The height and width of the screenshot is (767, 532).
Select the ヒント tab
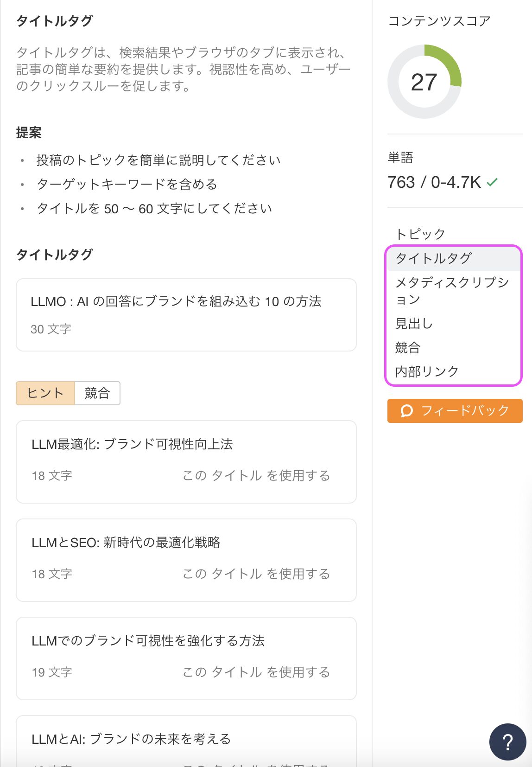coord(45,393)
